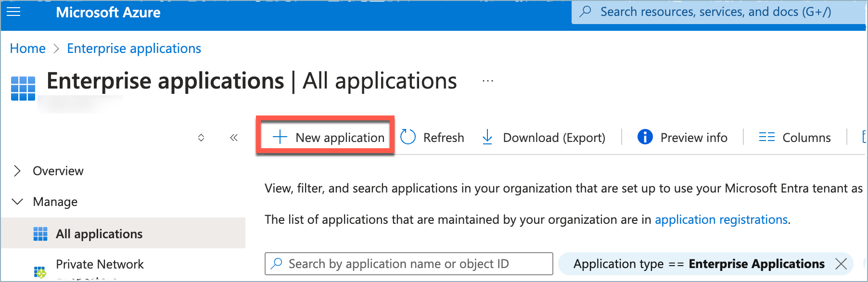Open the Azure portal hamburger menu
The image size is (868, 282).
(13, 12)
